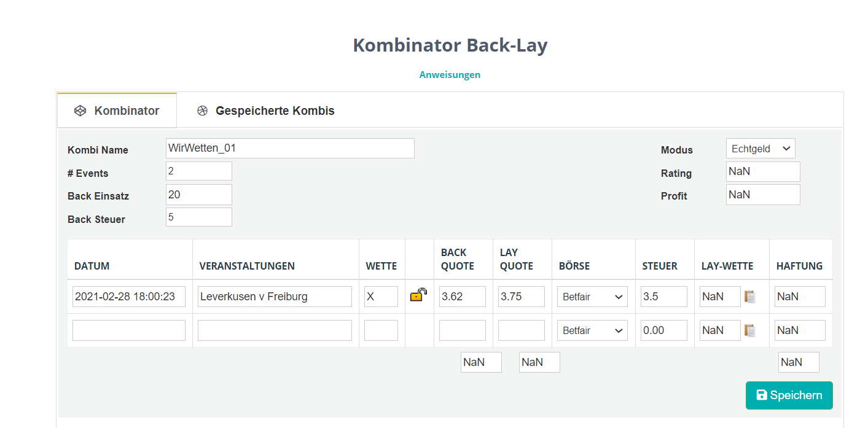This screenshot has height=428, width=868.
Task: Click the ball icon on Gespeicherte Kombis tab
Action: (x=203, y=111)
